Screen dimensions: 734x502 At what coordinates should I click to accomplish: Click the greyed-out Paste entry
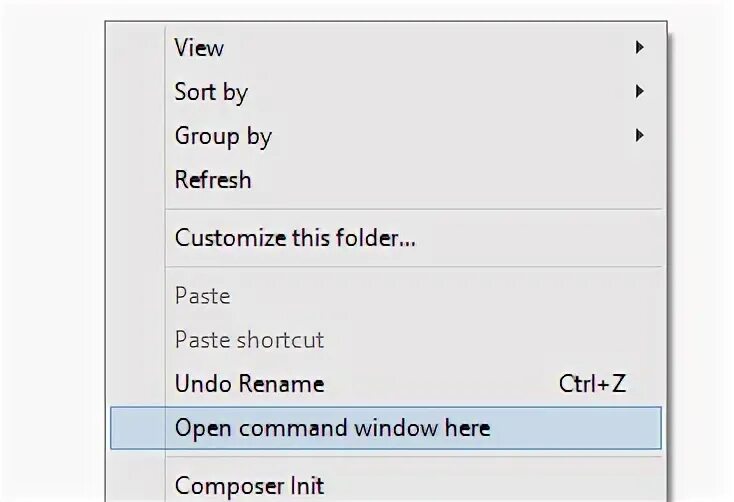202,296
